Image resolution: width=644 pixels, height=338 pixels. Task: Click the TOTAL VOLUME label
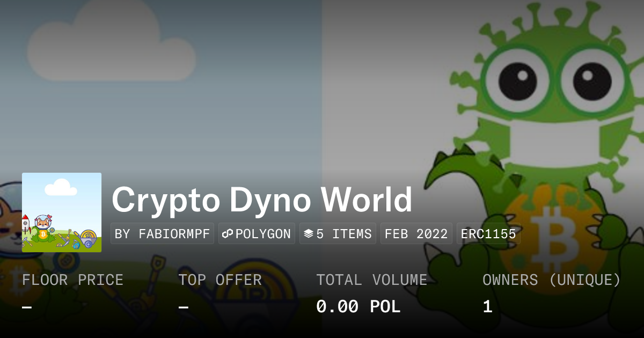point(372,280)
